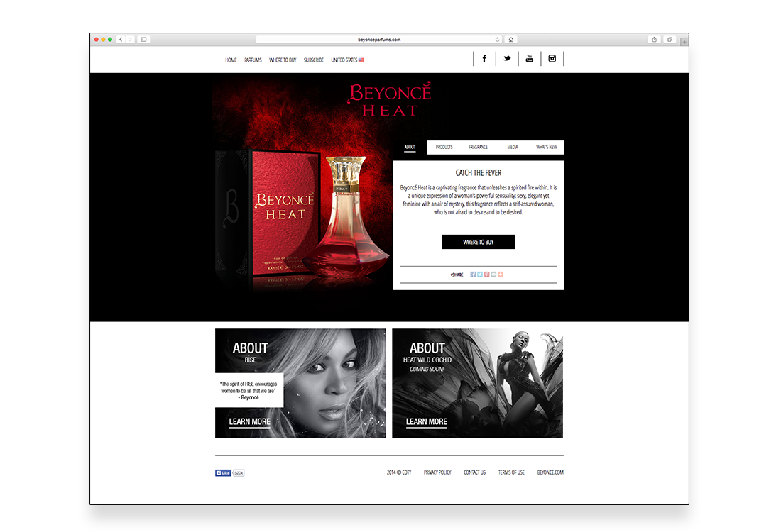Click the beyonceparfums.com address bar
The image size is (781, 532).
378,39
